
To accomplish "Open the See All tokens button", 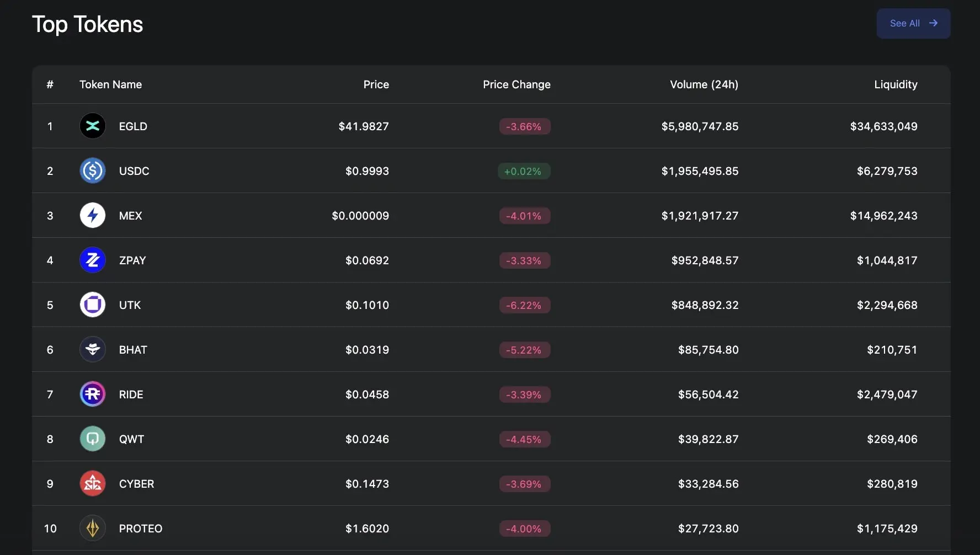I will tap(913, 23).
